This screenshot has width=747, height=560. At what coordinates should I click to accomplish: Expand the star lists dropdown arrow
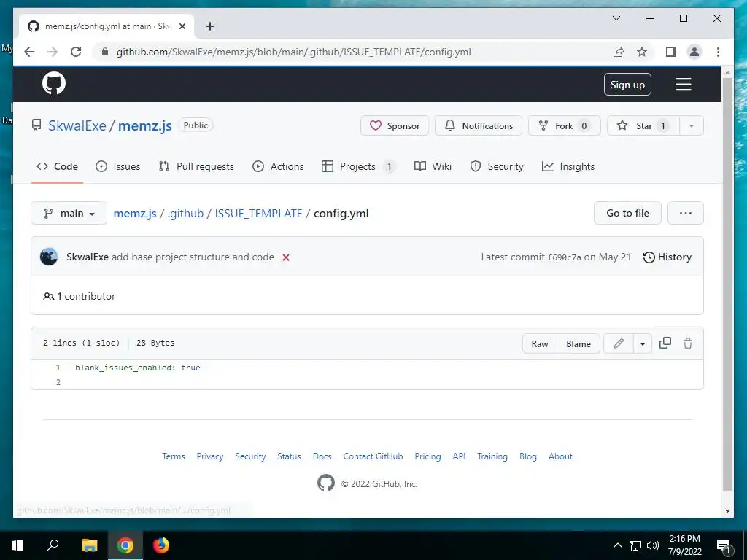692,125
